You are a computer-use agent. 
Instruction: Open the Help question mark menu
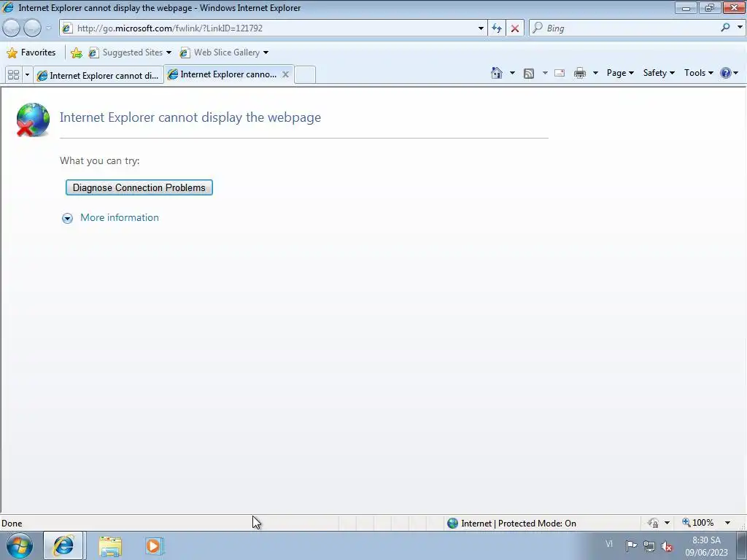729,73
